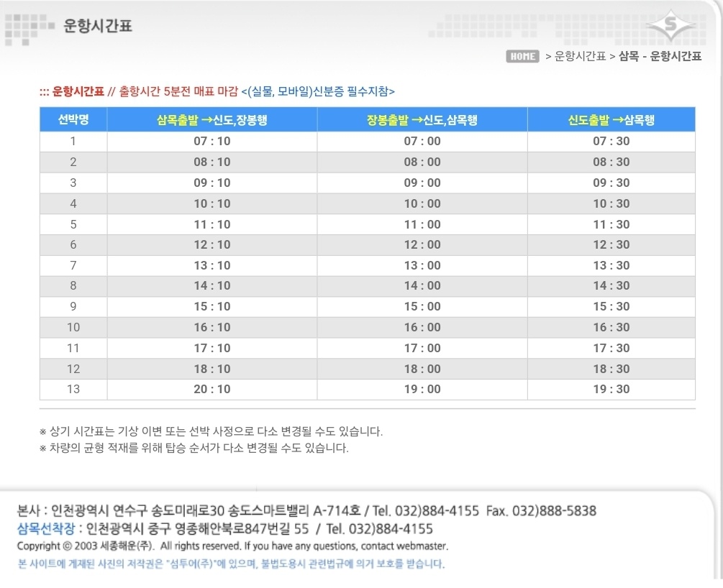Click the 11 : 30 time cell
The width and height of the screenshot is (723, 588).
click(611, 224)
